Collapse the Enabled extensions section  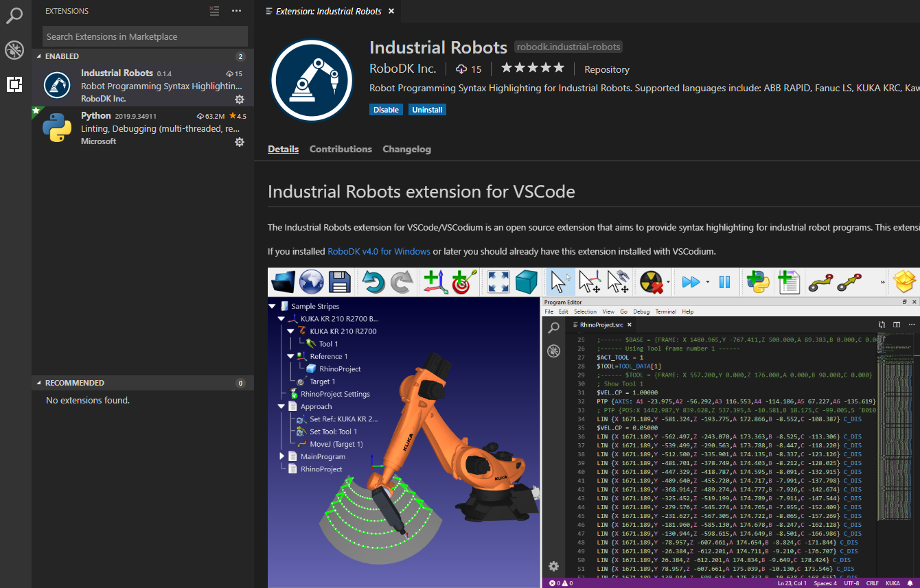pyautogui.click(x=39, y=56)
